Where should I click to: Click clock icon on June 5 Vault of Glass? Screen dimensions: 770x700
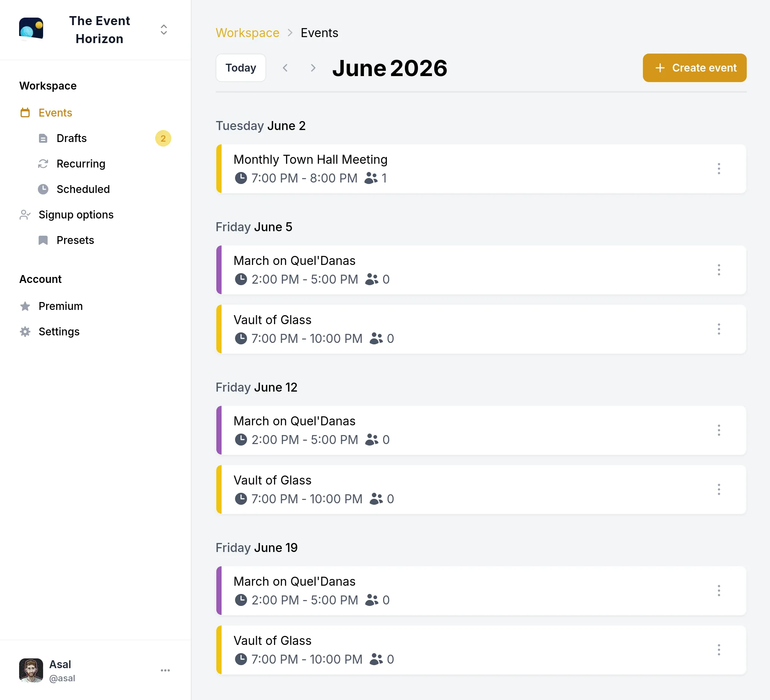tap(241, 338)
